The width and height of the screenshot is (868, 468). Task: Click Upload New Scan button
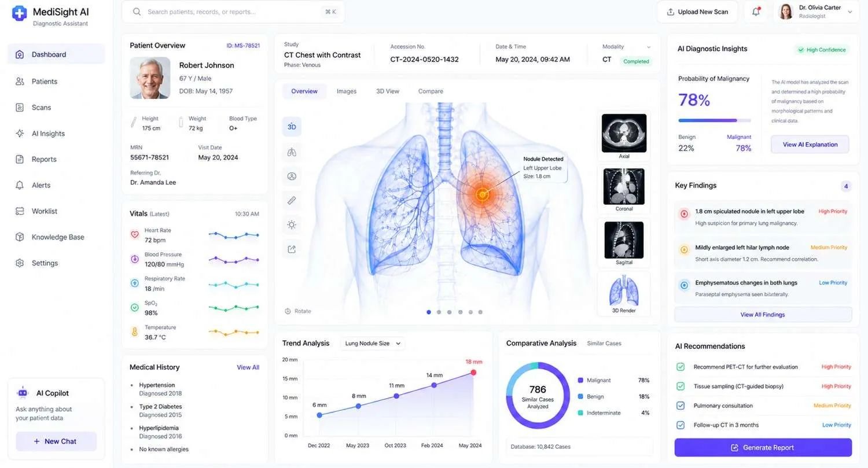coord(697,12)
